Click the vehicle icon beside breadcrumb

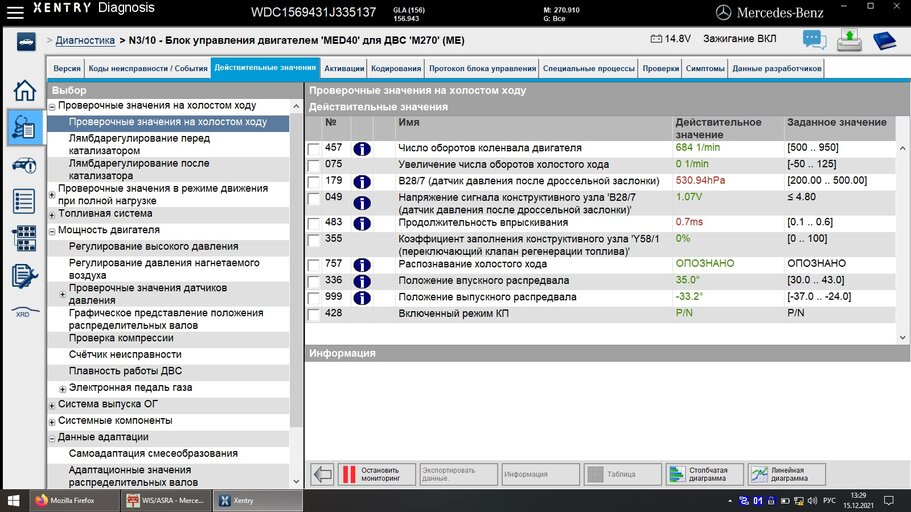point(26,42)
